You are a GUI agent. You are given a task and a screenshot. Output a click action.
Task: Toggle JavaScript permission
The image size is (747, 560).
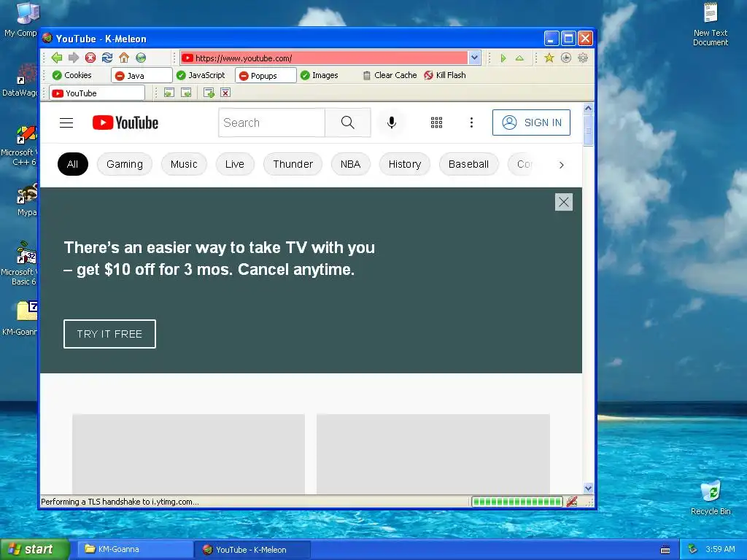[x=201, y=75]
